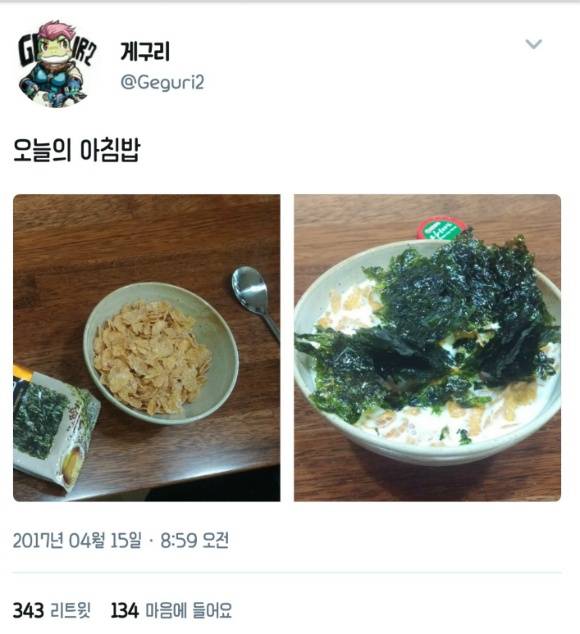Click the 리트윗 label text
The width and height of the screenshot is (580, 634).
click(x=70, y=610)
